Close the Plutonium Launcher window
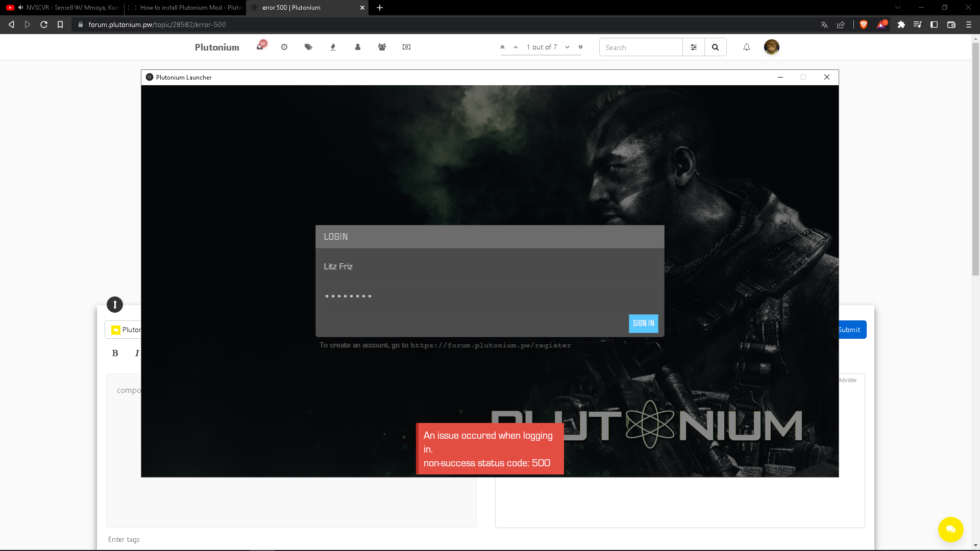This screenshot has width=980, height=551. 827,77
